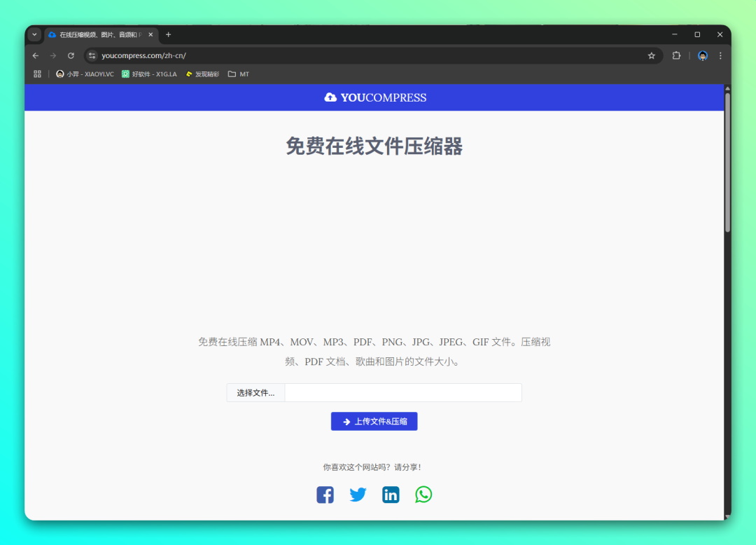Viewport: 756px width, 545px height.
Task: Open the 小羿 - XIAOYI.VC bookmark
Action: [x=85, y=74]
